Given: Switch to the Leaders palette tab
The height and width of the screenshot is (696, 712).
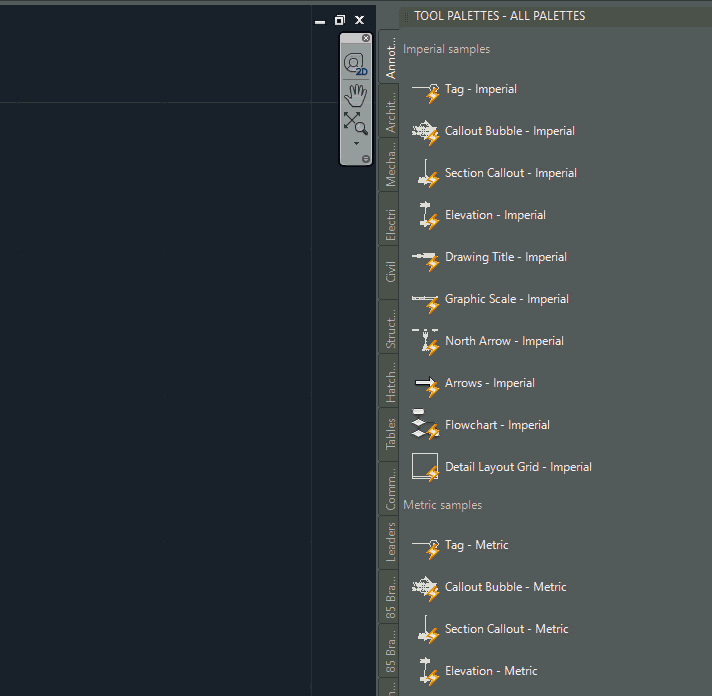Looking at the screenshot, I should 390,542.
